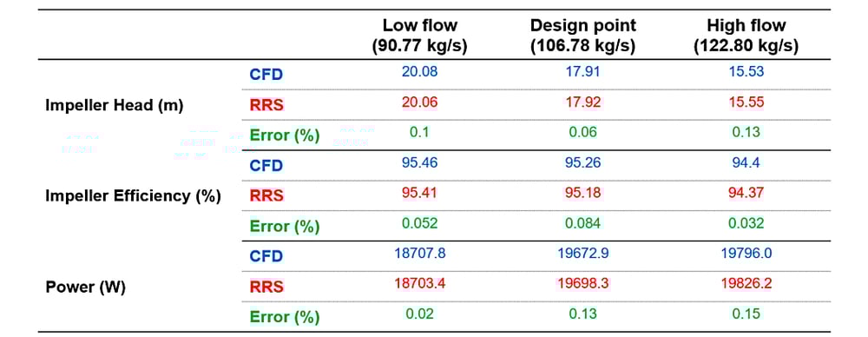Select RRS head value 17.92
868x337 pixels.
coord(583,102)
